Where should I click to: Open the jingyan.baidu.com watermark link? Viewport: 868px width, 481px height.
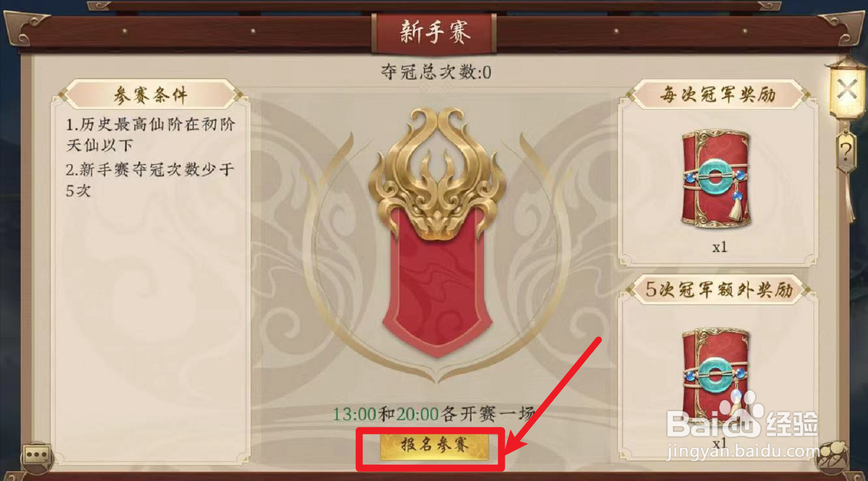pos(743,451)
